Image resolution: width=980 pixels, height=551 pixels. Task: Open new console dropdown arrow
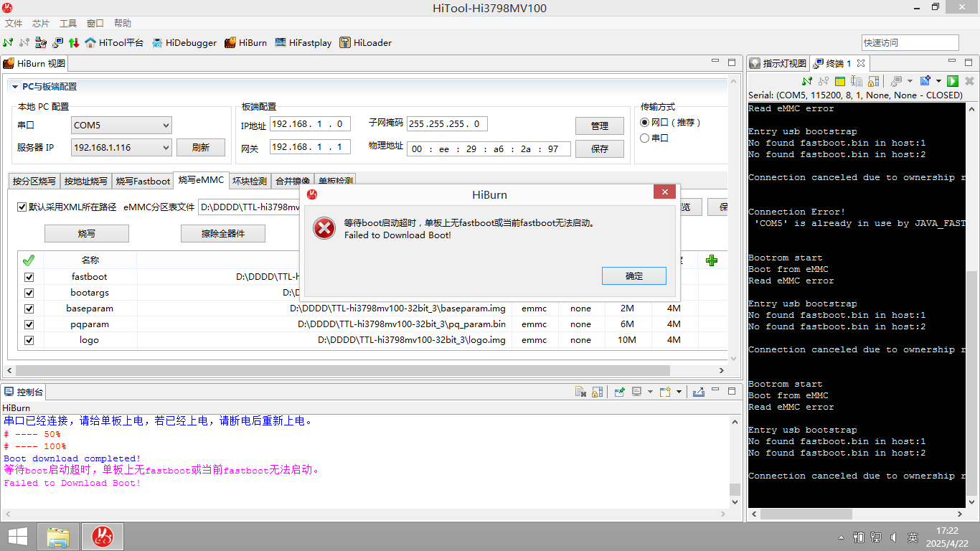pyautogui.click(x=678, y=392)
